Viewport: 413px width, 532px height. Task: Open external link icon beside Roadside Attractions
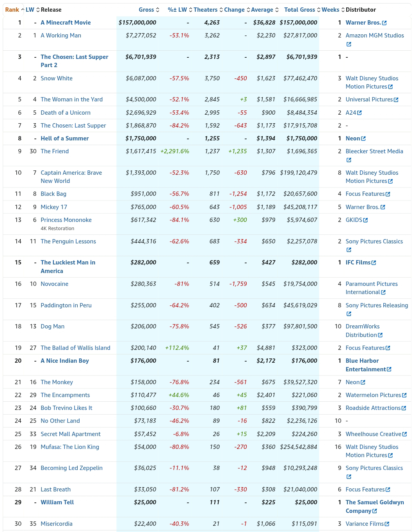click(x=404, y=408)
